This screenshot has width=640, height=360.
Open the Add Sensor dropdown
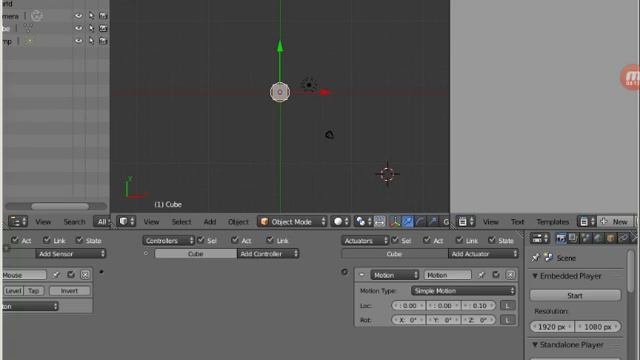click(70, 253)
